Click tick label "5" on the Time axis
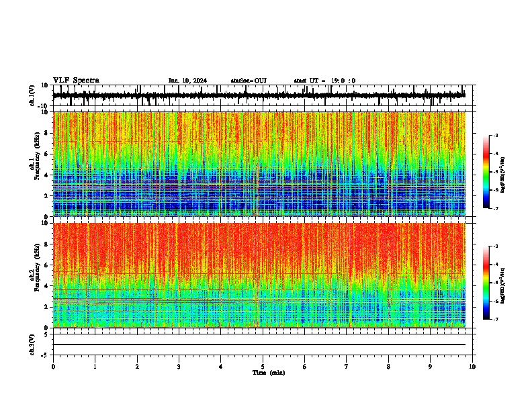 pos(263,367)
